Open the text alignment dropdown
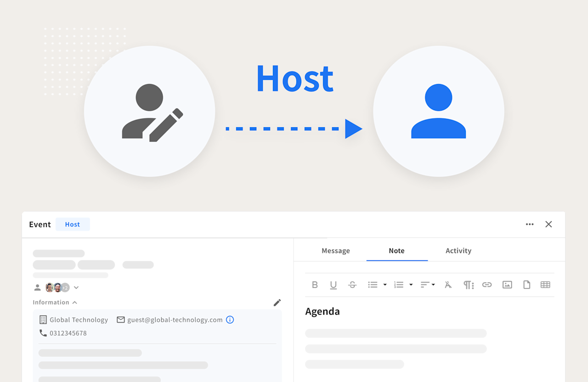The width and height of the screenshot is (588, 382). tap(433, 285)
